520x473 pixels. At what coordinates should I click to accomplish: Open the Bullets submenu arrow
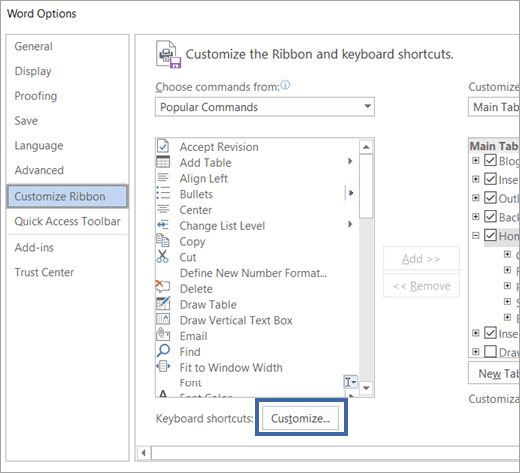click(x=350, y=193)
